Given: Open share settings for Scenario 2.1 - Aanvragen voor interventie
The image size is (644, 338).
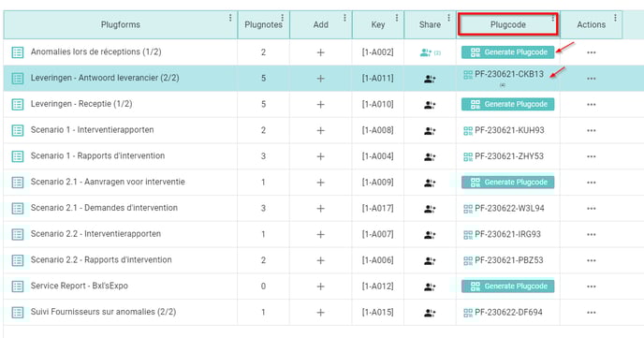Looking at the screenshot, I should [430, 183].
